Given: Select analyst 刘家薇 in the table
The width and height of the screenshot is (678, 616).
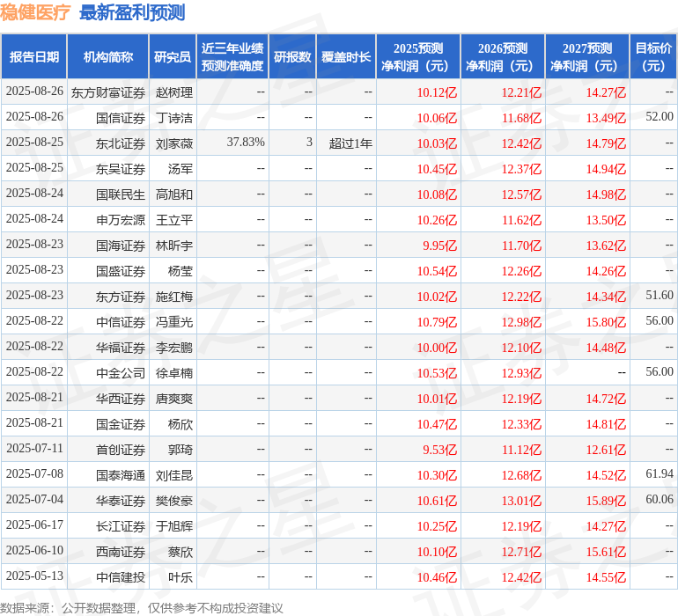Looking at the screenshot, I should 174,143.
